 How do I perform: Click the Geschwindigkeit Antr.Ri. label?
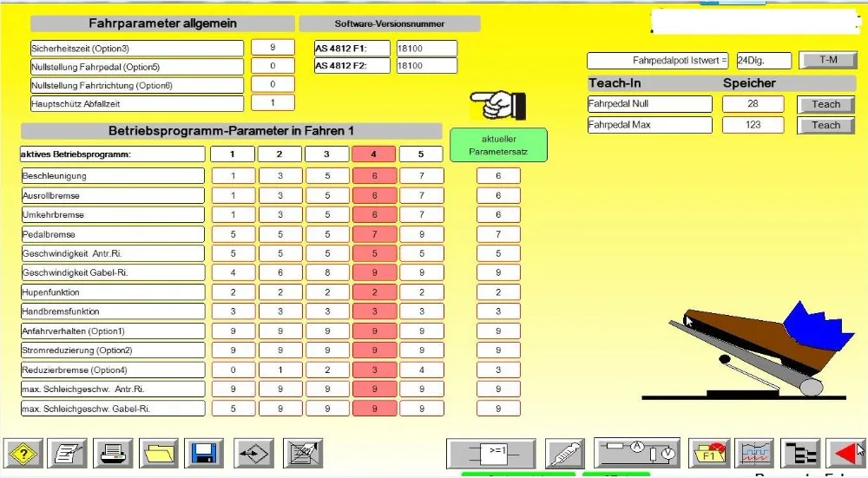tap(113, 253)
